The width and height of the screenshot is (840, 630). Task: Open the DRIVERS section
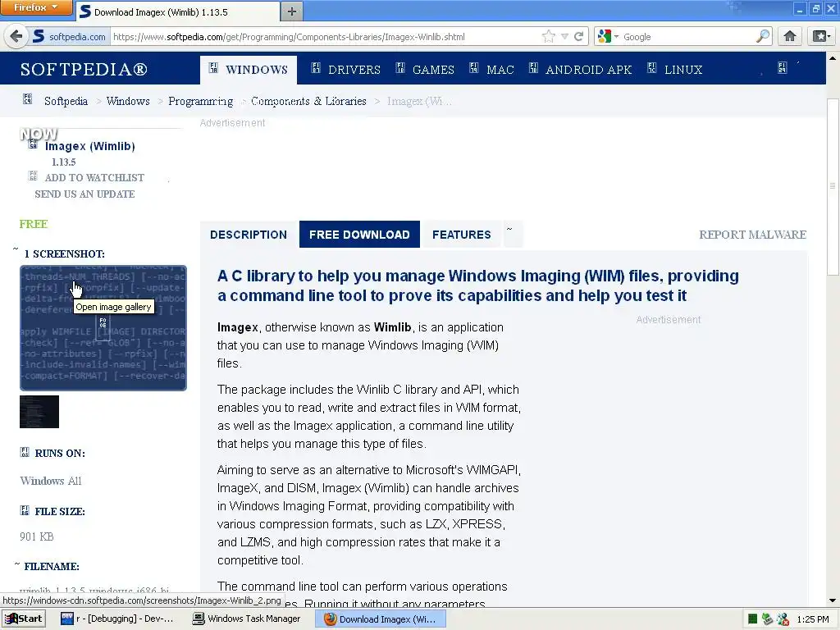click(x=346, y=70)
